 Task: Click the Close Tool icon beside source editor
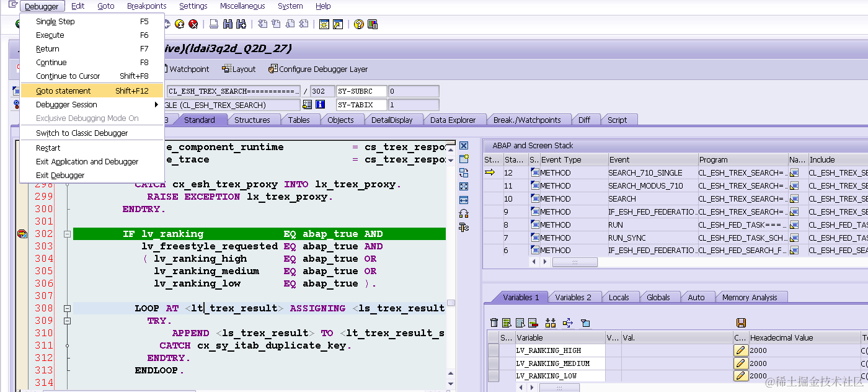tap(463, 146)
